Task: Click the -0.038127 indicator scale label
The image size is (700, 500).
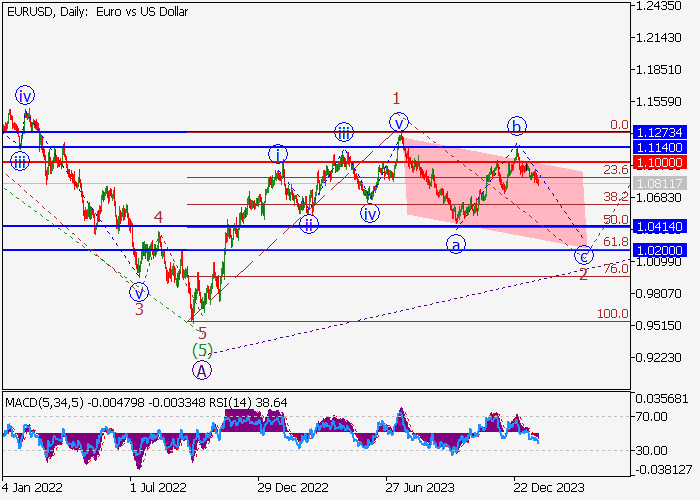Action: point(664,470)
